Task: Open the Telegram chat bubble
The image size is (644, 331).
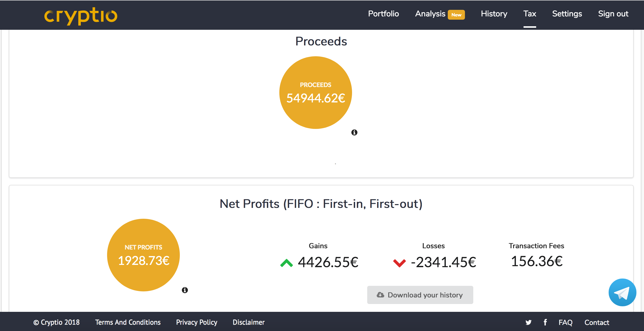Action: point(622,292)
